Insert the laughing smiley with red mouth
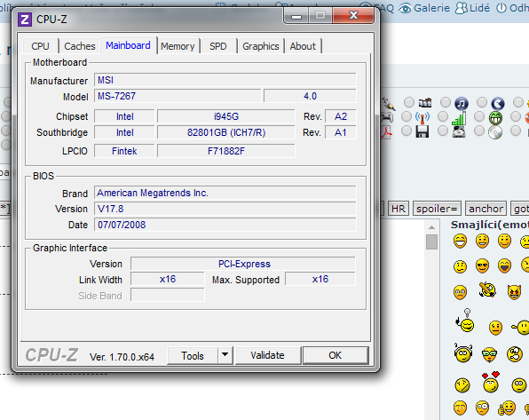Image resolution: width=529 pixels, height=420 pixels. tap(505, 266)
